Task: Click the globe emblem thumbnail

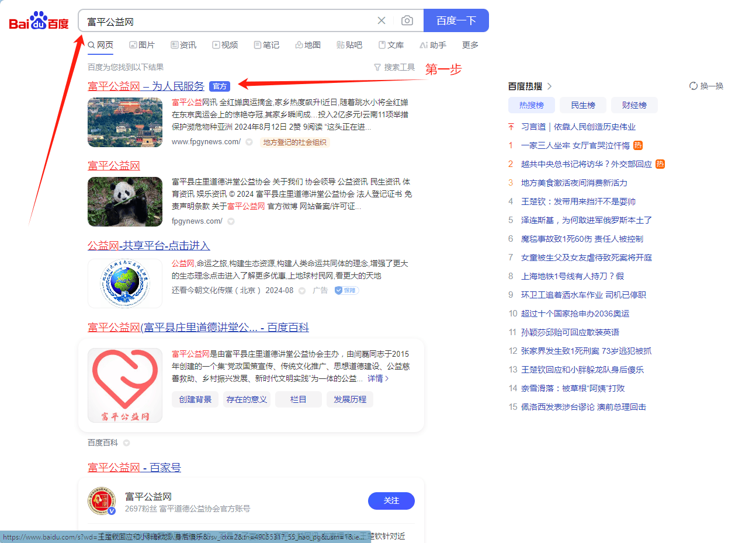Action: pyautogui.click(x=125, y=283)
